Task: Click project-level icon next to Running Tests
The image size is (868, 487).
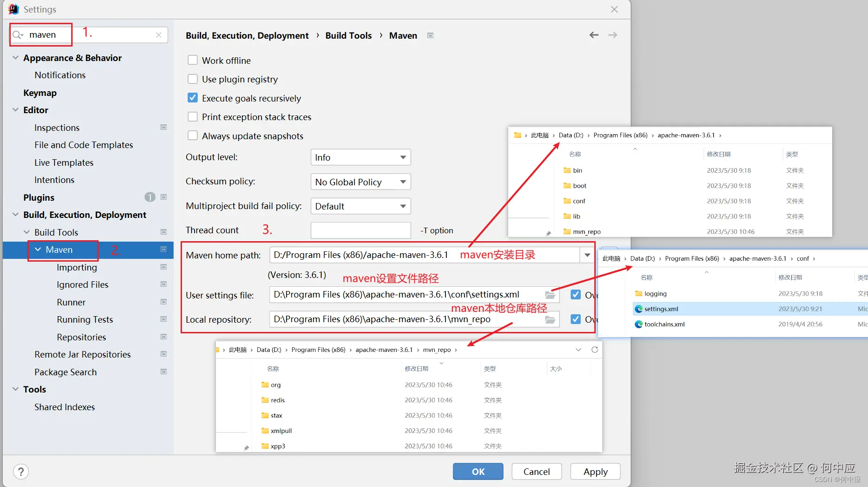Action: 164,319
